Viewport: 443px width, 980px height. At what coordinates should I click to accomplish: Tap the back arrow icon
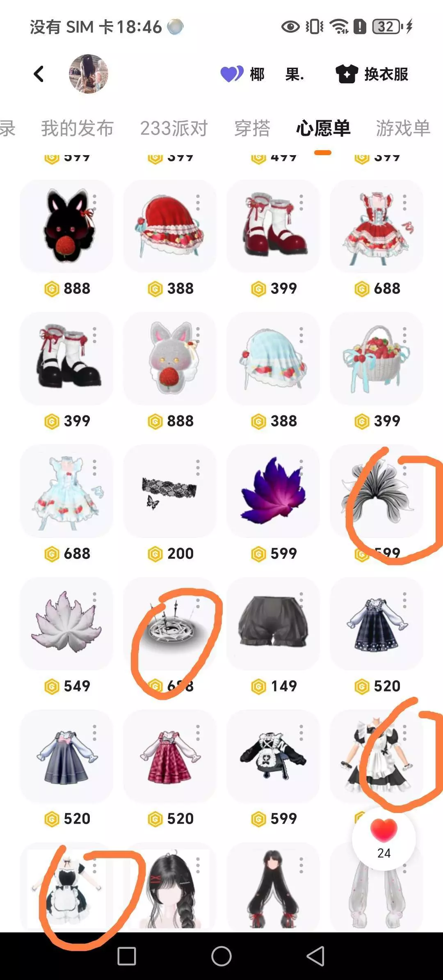point(39,74)
